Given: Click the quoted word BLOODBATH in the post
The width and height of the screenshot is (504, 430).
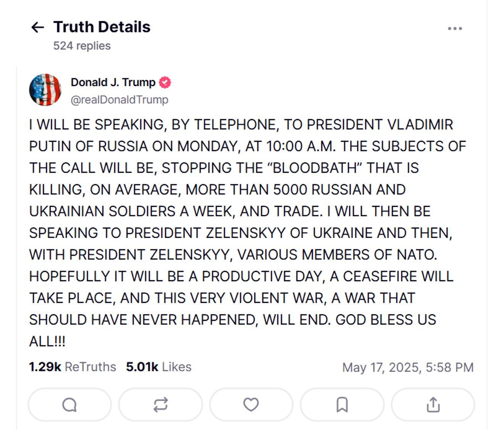Looking at the screenshot, I should tap(316, 168).
